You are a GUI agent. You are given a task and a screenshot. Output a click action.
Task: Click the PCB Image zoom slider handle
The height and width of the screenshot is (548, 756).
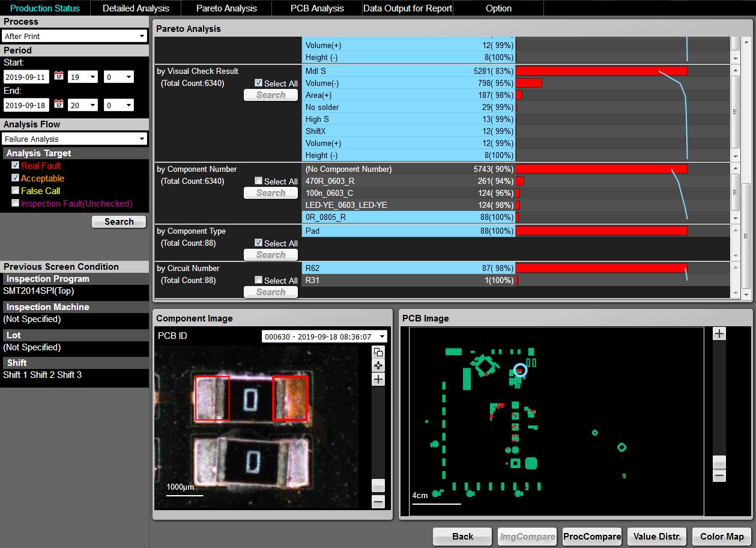pyautogui.click(x=719, y=461)
